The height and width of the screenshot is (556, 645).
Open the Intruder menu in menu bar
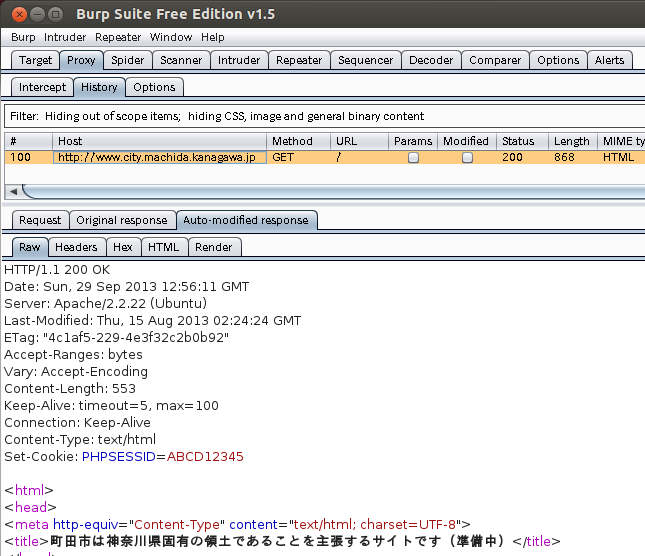pos(65,37)
